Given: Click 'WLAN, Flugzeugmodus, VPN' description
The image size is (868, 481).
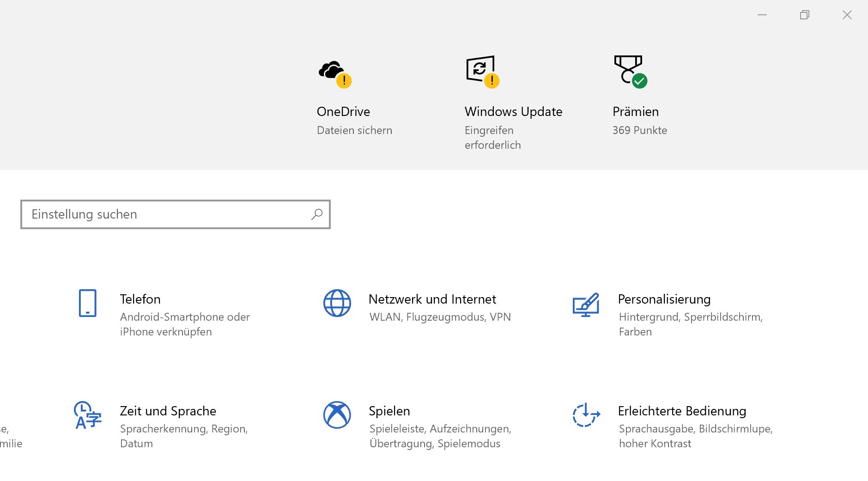Looking at the screenshot, I should pyautogui.click(x=440, y=317).
